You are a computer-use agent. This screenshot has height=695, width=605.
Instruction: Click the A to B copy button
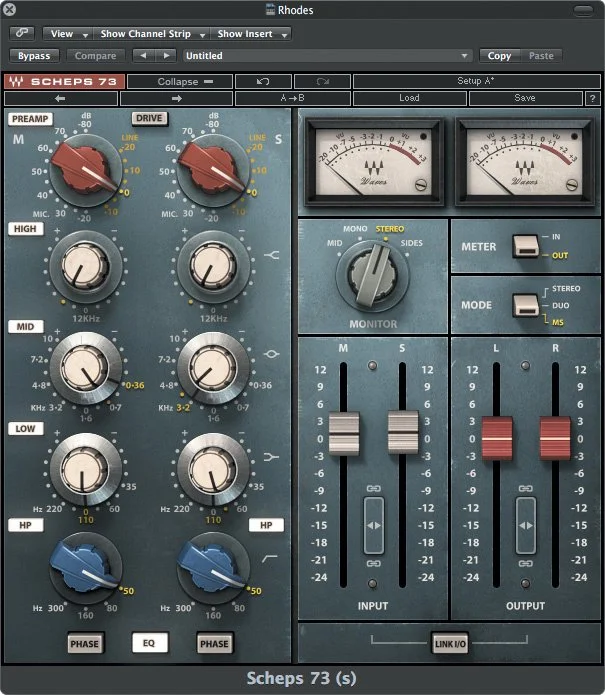[293, 98]
